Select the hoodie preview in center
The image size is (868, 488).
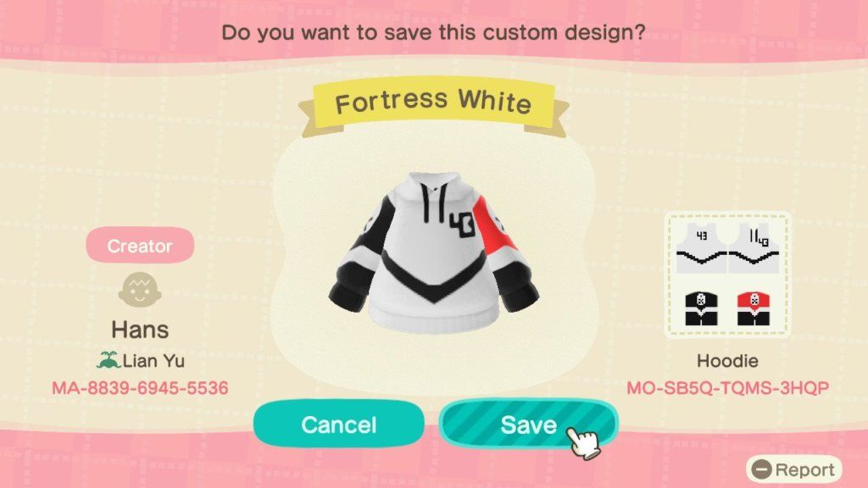click(433, 252)
